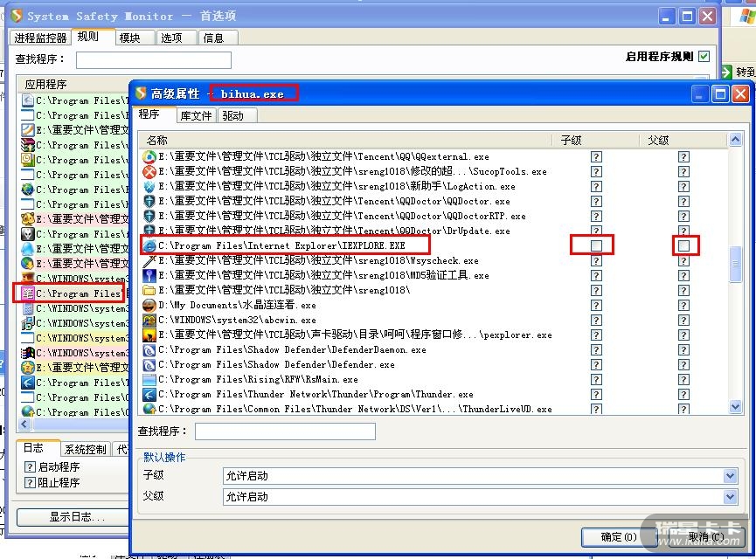
Task: Click the Shadow Defender Defender.exe icon
Action: 149,365
